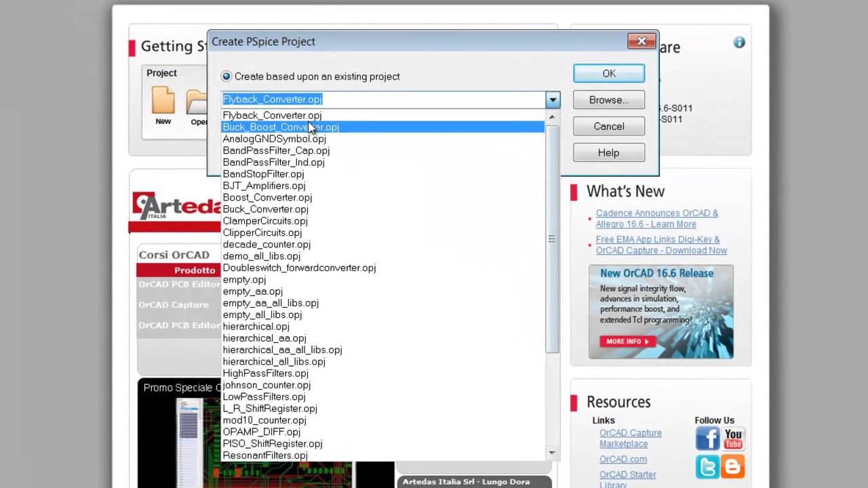Select decade_counter.opj list entry
868x488 pixels.
pyautogui.click(x=383, y=244)
